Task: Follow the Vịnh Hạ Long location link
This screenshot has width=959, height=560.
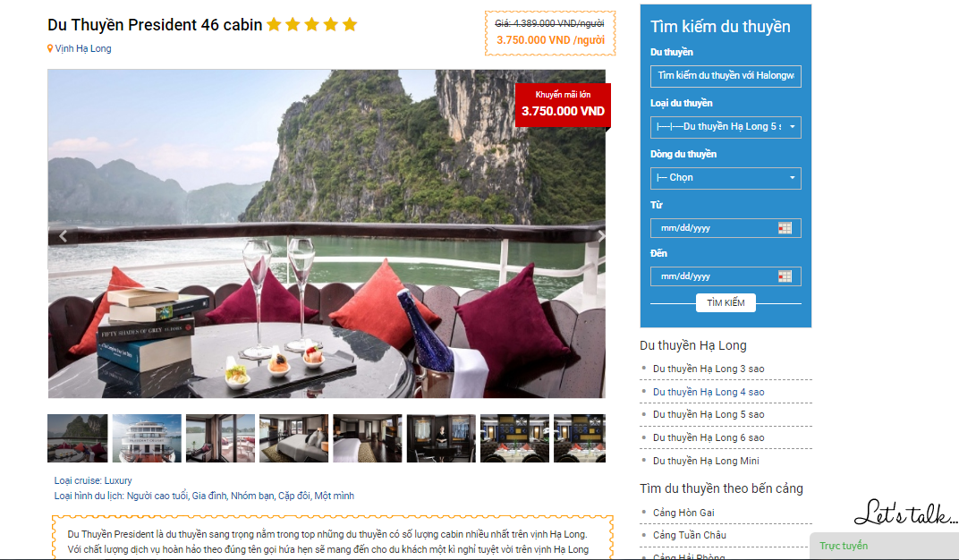Action: (x=83, y=48)
